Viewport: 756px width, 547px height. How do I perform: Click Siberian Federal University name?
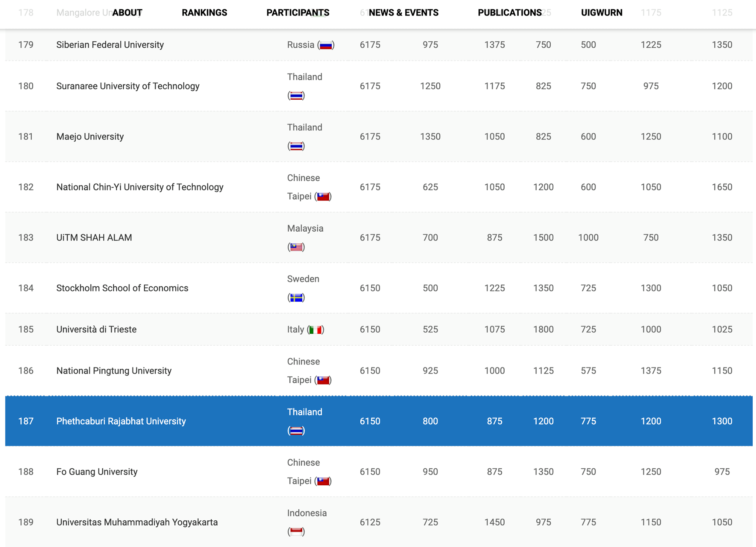[x=110, y=45]
